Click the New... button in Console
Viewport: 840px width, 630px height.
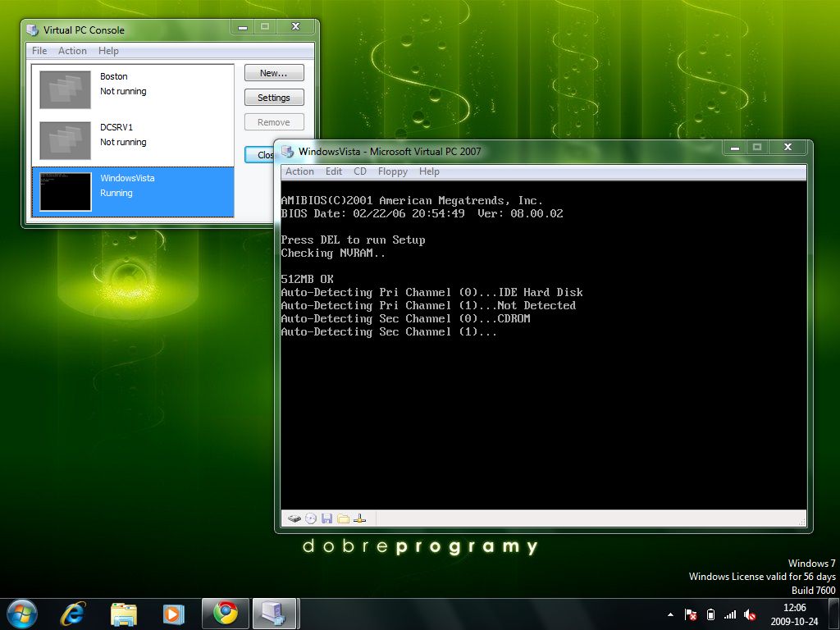(274, 73)
